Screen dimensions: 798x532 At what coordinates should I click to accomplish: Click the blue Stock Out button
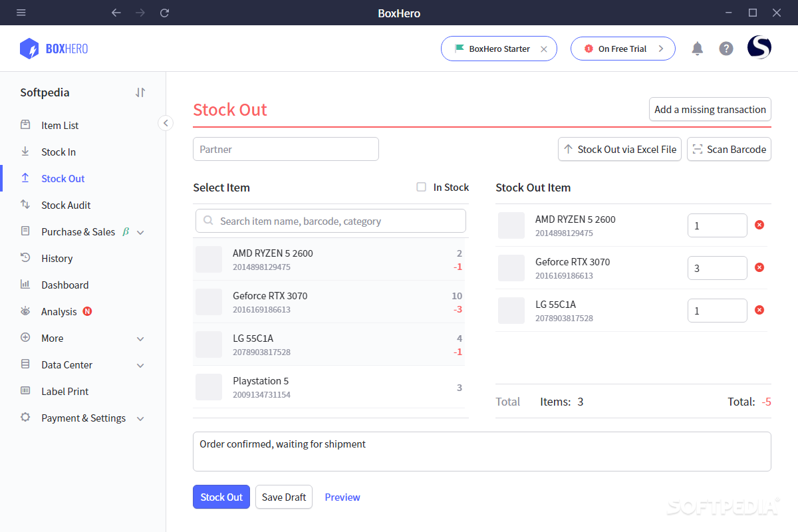pos(221,497)
